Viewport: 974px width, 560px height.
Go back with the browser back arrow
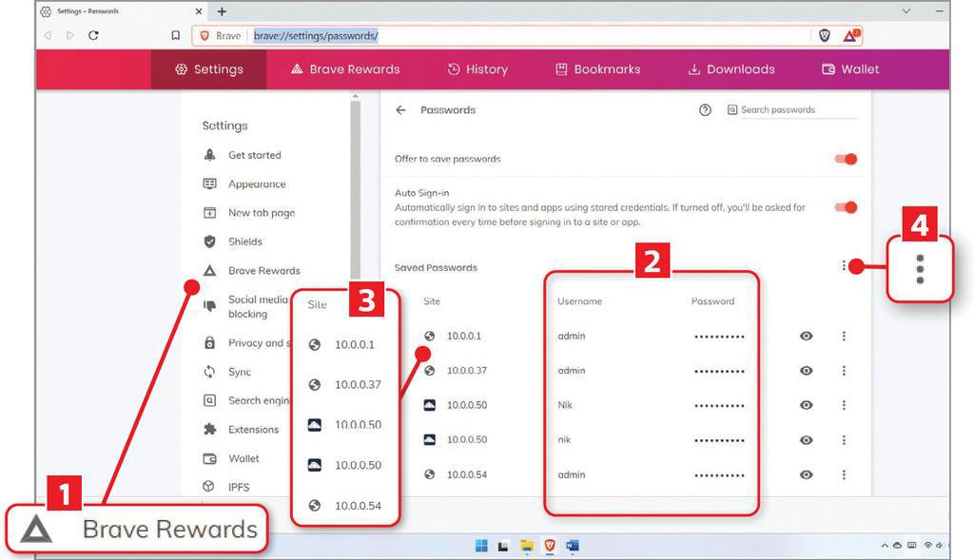tap(48, 35)
